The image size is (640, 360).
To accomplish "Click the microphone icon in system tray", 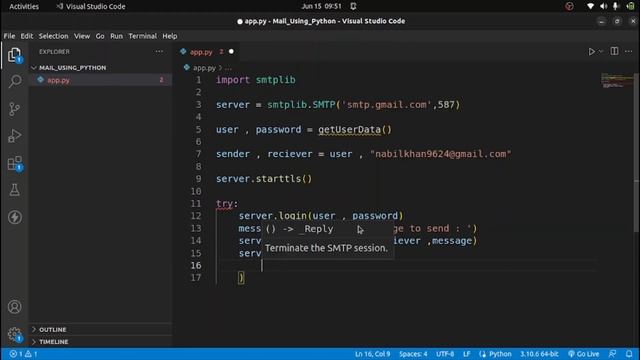I will pyautogui.click(x=616, y=7).
